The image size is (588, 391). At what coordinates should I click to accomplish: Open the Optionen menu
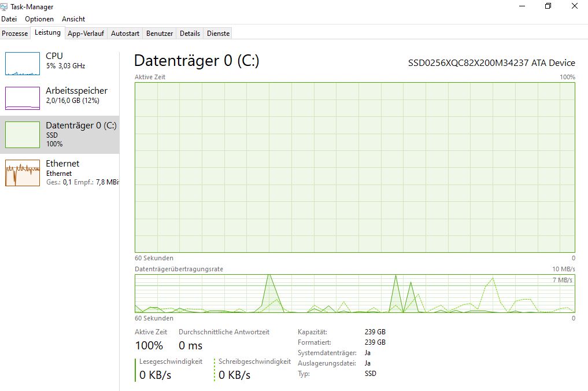(x=39, y=19)
